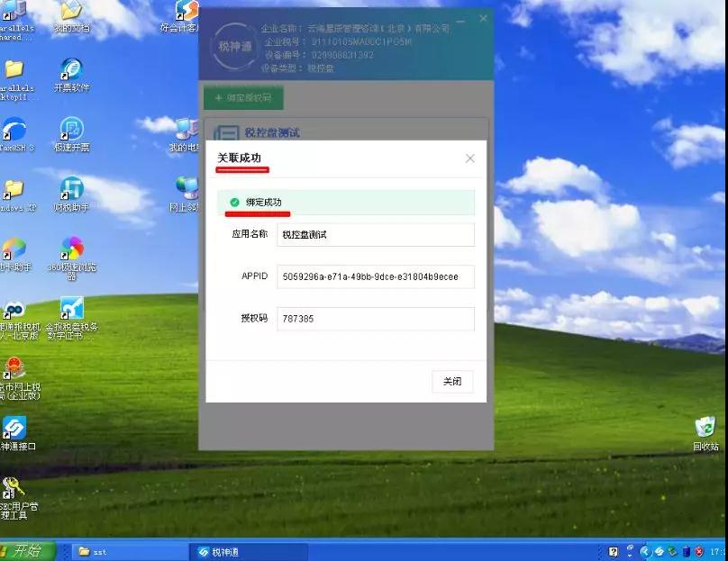Open the 开票软件 desktop shortcut
The image size is (728, 561).
(x=71, y=69)
